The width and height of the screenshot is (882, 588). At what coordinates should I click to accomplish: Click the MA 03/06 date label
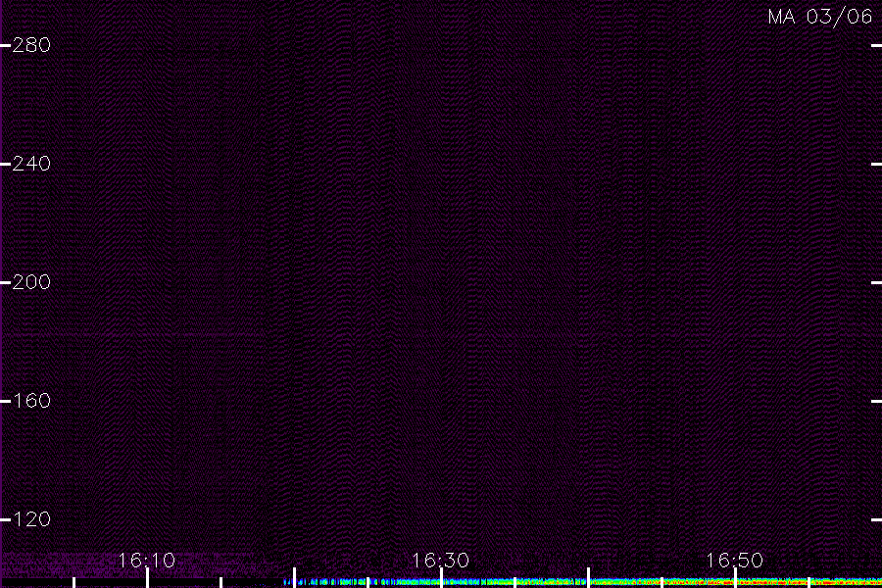click(x=820, y=17)
